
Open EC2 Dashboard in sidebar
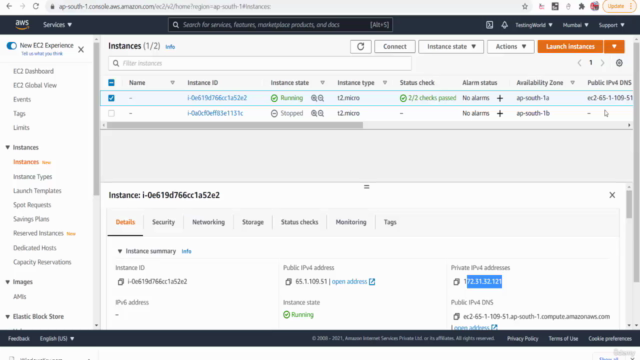point(33,71)
